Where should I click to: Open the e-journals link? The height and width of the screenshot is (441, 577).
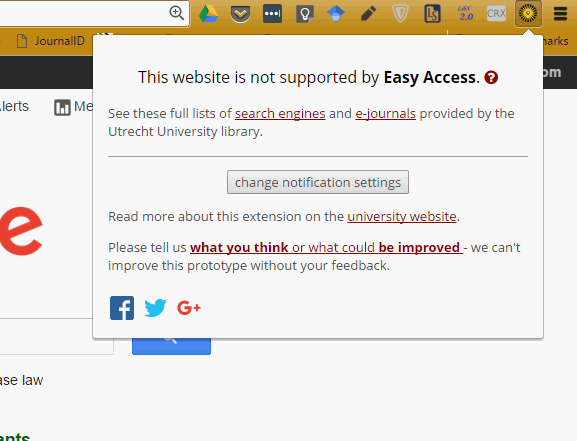(385, 113)
